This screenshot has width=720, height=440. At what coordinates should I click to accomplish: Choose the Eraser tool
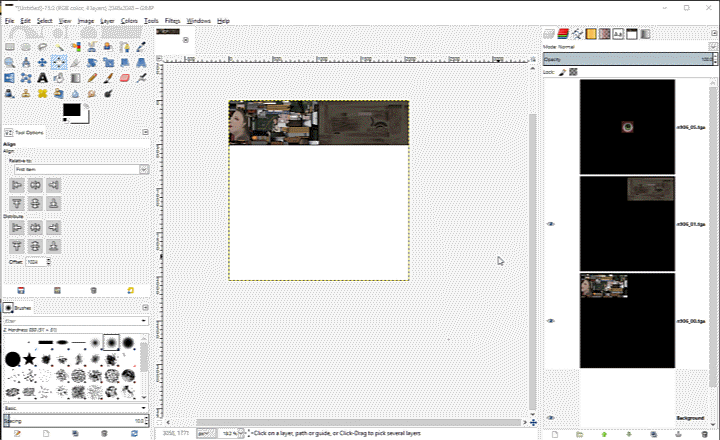(127, 78)
